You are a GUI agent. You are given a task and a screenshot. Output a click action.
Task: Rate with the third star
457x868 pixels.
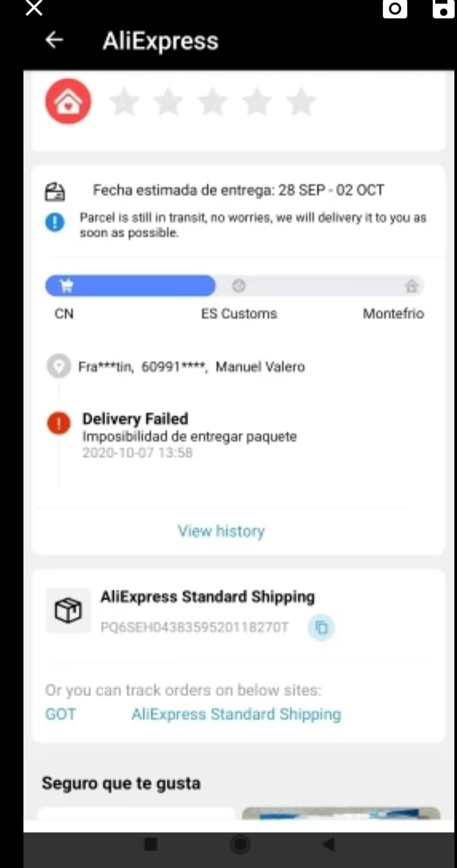pos(213,101)
